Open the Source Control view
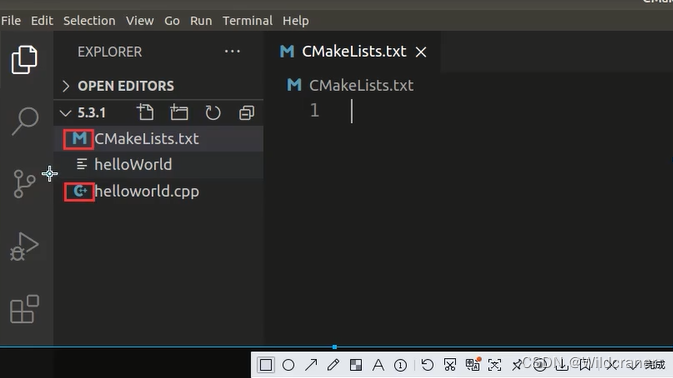This screenshot has height=378, width=673. [x=24, y=184]
